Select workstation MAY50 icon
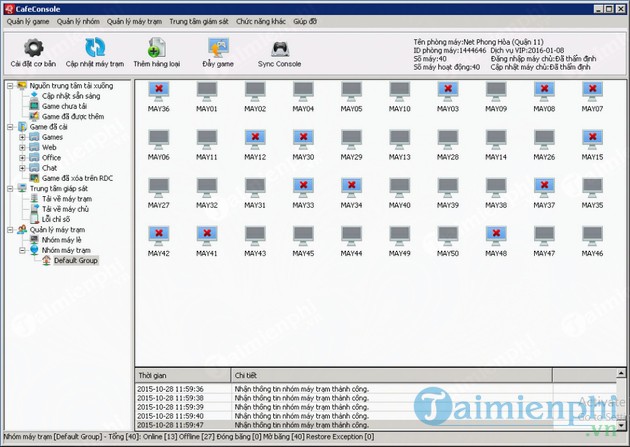The image size is (630, 447). pyautogui.click(x=448, y=236)
